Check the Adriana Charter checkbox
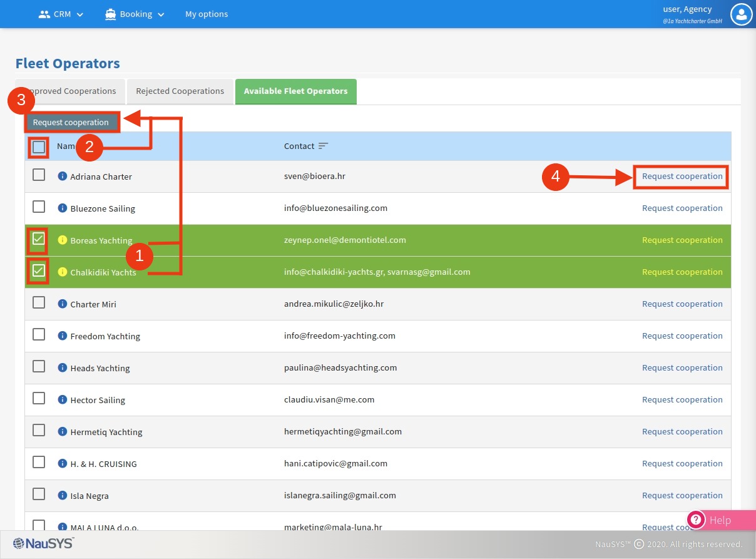The width and height of the screenshot is (756, 559). coord(39,175)
